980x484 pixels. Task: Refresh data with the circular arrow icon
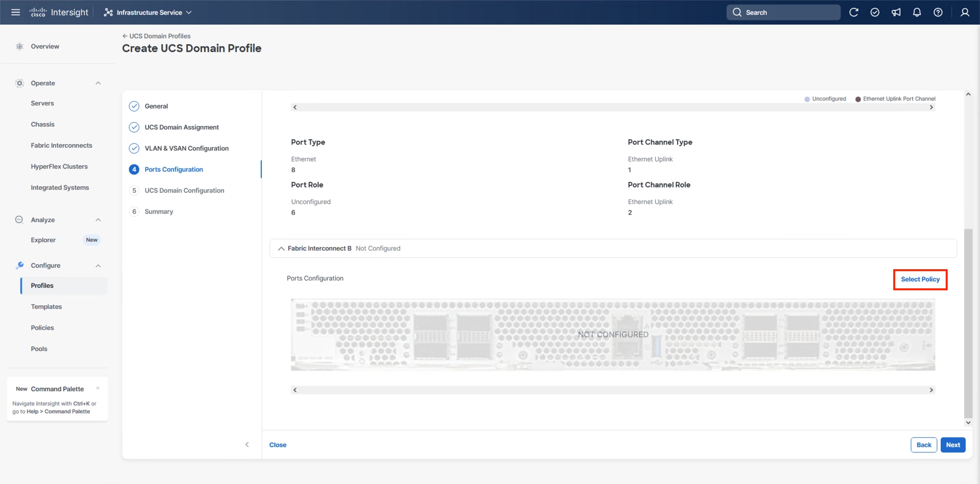pyautogui.click(x=854, y=12)
